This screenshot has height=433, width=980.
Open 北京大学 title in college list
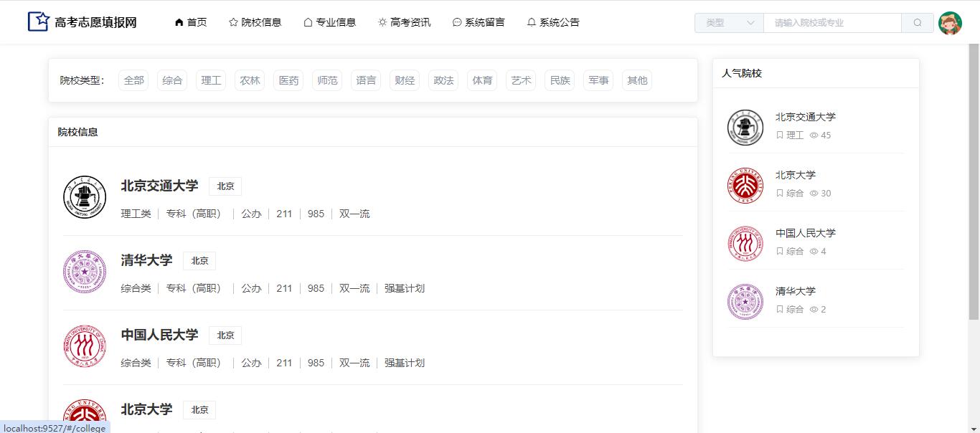(x=146, y=409)
